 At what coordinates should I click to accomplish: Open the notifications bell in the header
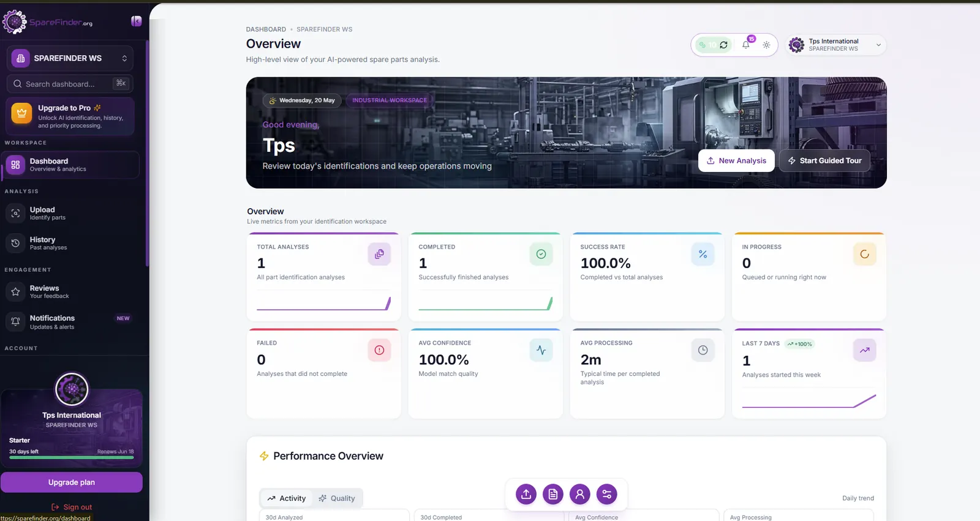746,45
